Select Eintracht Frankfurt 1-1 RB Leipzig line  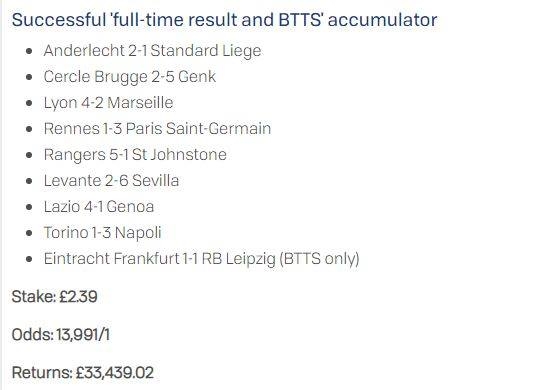click(x=201, y=259)
